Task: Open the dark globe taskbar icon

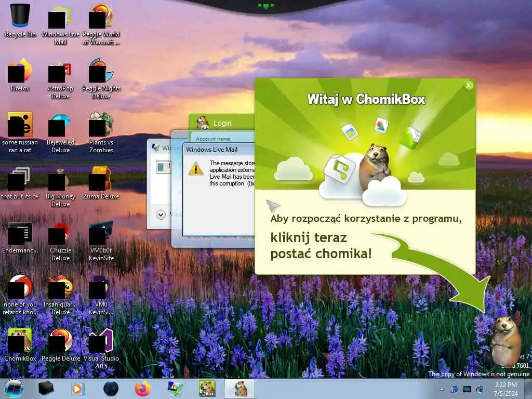Action: coord(111,389)
